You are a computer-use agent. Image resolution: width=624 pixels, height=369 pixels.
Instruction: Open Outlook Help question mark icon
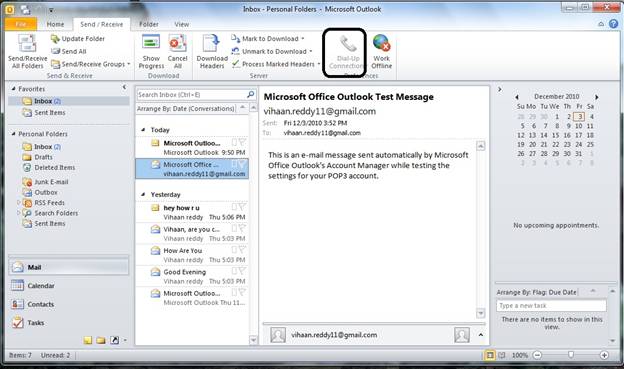[x=614, y=24]
